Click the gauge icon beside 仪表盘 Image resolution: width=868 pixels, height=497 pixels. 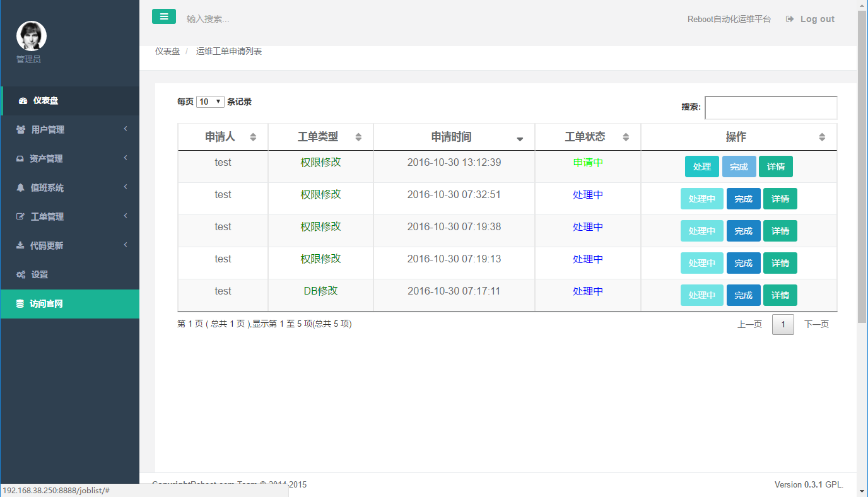pyautogui.click(x=23, y=100)
